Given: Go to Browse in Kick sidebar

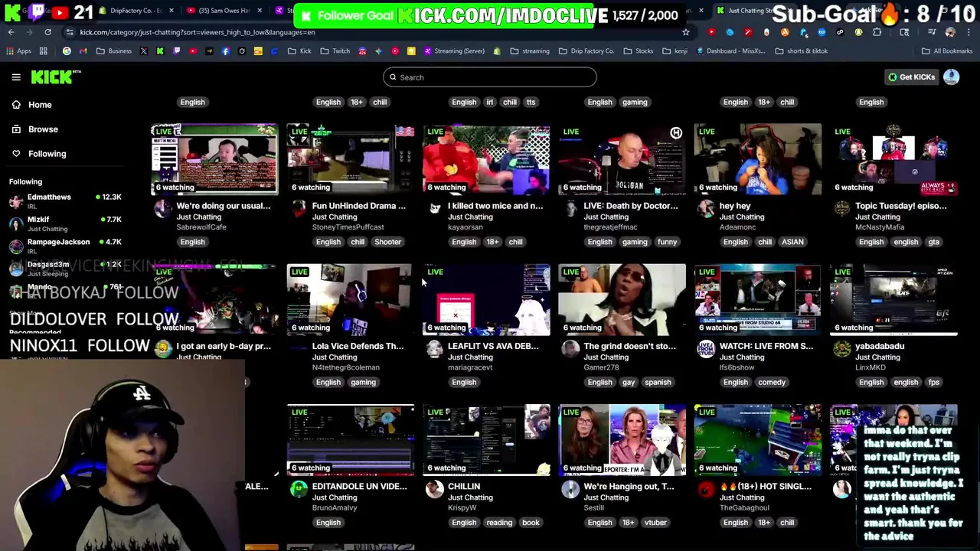Looking at the screenshot, I should 43,129.
